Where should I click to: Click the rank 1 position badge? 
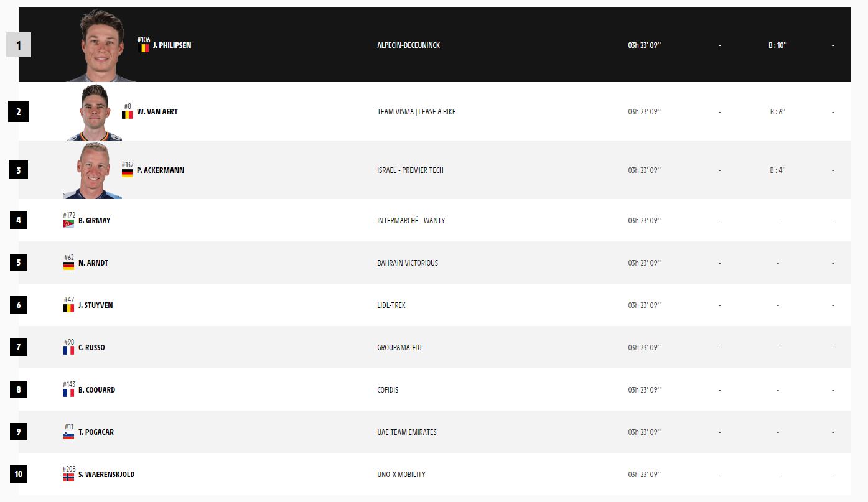(19, 45)
